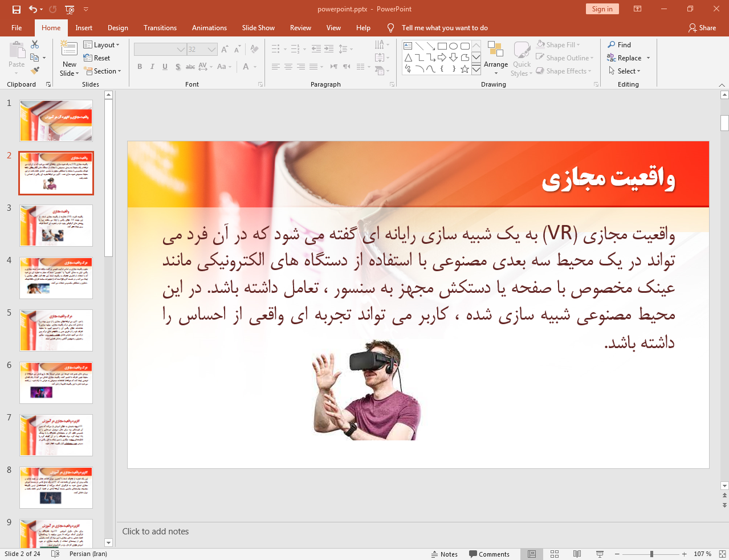Click the Arrange icon
Image resolution: width=729 pixels, height=560 pixels.
click(495, 49)
